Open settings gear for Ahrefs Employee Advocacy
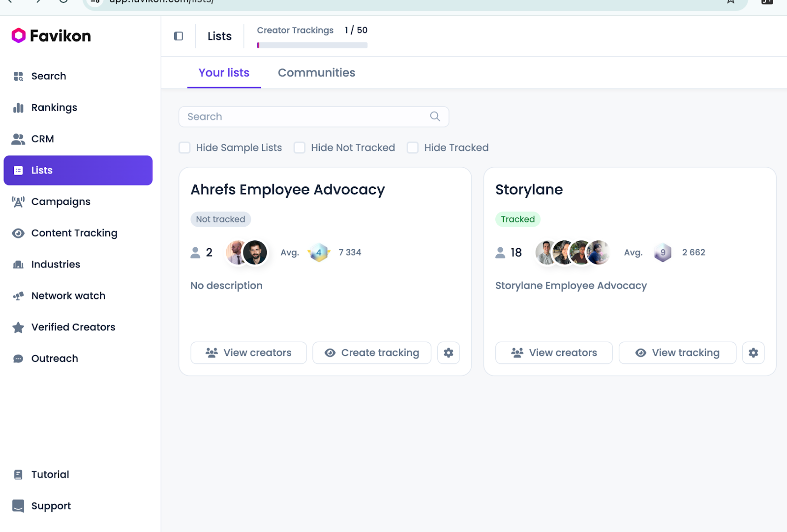Image resolution: width=787 pixels, height=532 pixels. click(x=449, y=353)
